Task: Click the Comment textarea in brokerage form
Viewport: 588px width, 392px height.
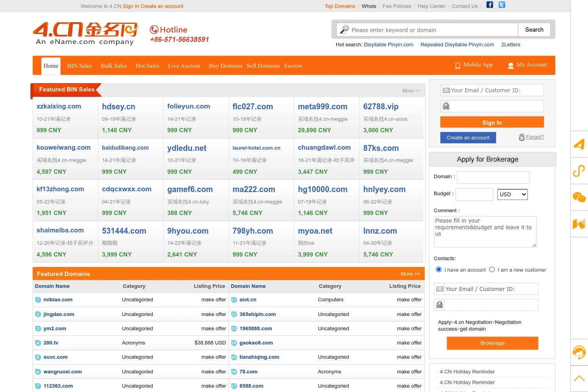Action: 485,232
